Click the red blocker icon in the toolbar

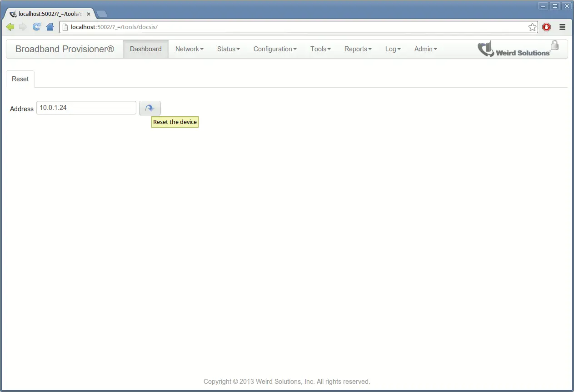click(546, 27)
